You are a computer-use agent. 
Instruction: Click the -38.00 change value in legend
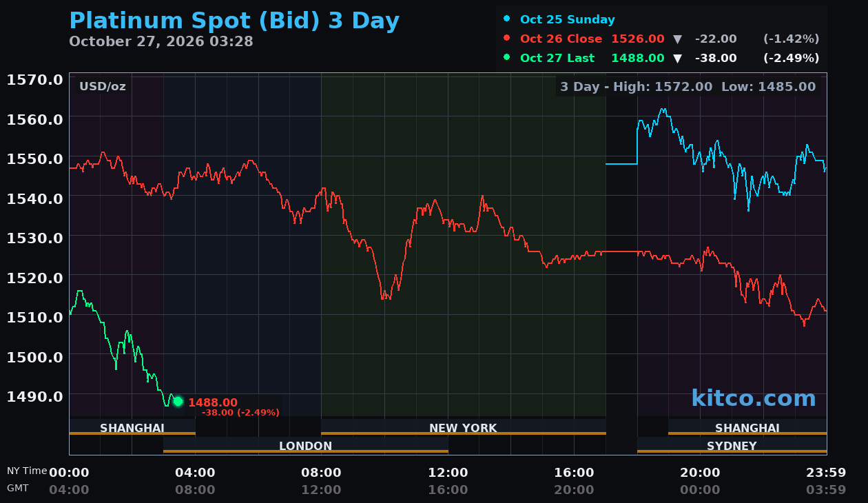point(716,58)
